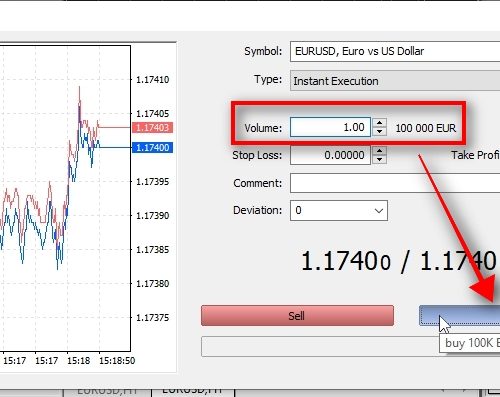The width and height of the screenshot is (500, 397).
Task: Open the Type dropdown showing Instant Execution
Action: point(395,81)
